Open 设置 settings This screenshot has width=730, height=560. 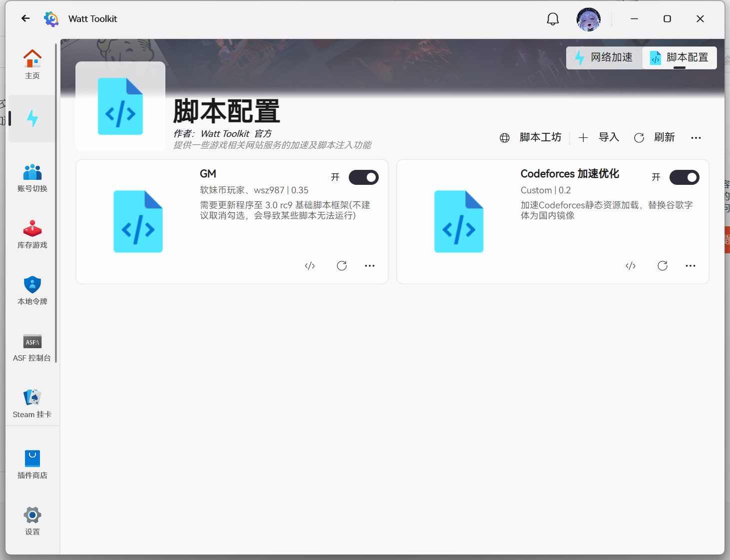pos(32,522)
